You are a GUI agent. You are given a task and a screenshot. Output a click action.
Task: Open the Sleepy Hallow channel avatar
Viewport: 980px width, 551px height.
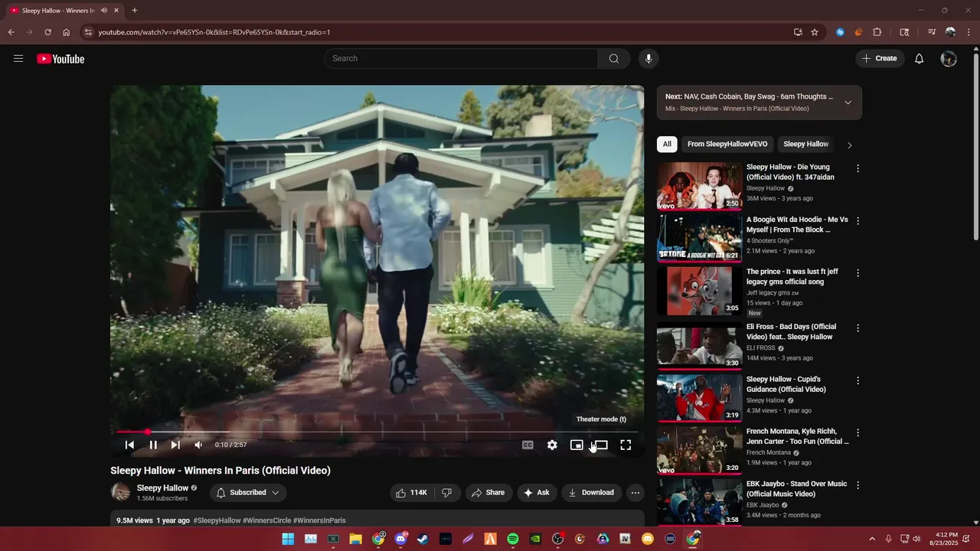120,492
